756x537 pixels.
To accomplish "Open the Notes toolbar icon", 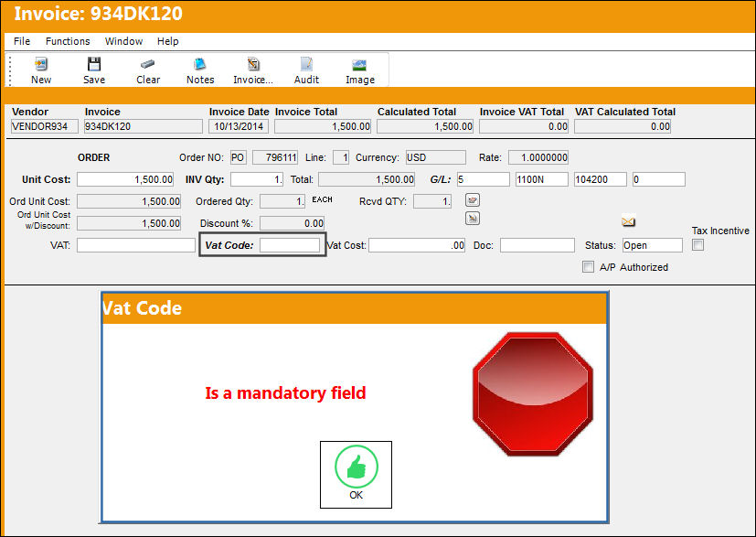I will 200,64.
